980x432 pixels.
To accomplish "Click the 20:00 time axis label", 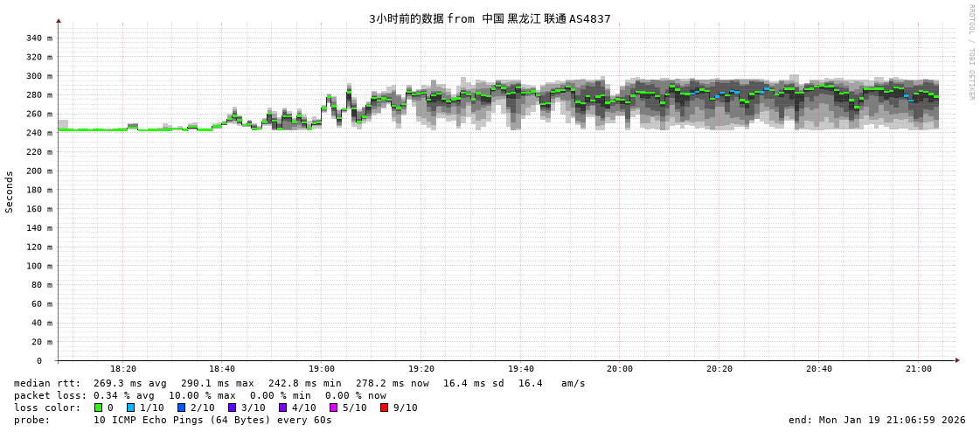I will [x=619, y=369].
